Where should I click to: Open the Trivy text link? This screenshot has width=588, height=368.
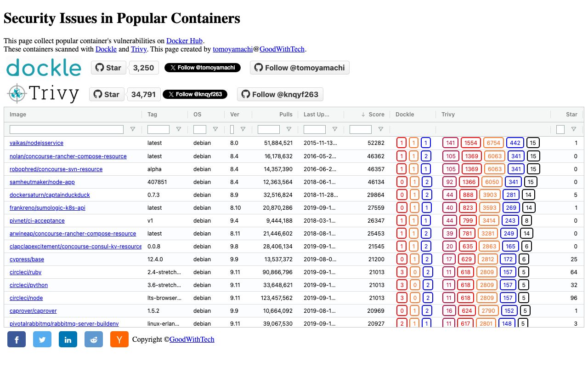tap(139, 49)
